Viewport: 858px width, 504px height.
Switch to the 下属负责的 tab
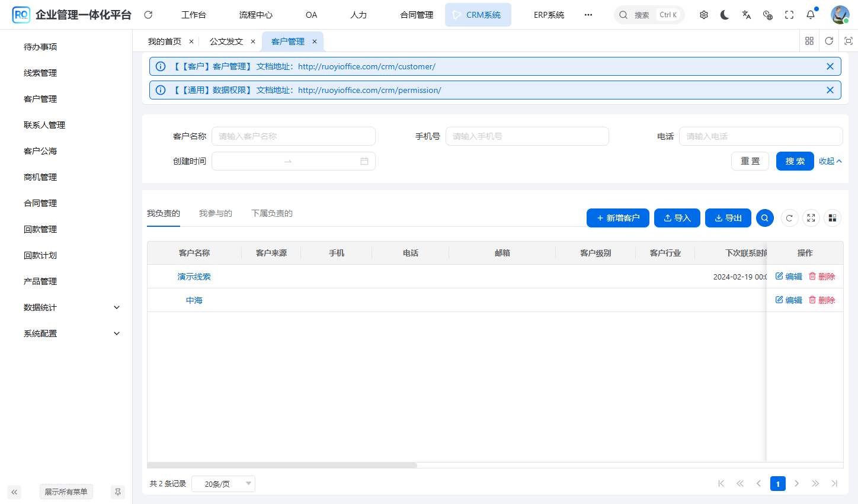pos(272,213)
